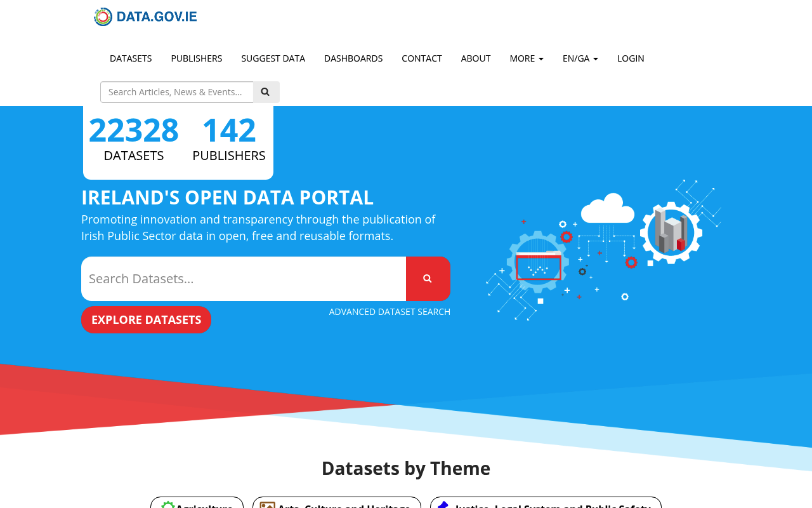Open the PUBLISHERS menu item

click(x=197, y=58)
